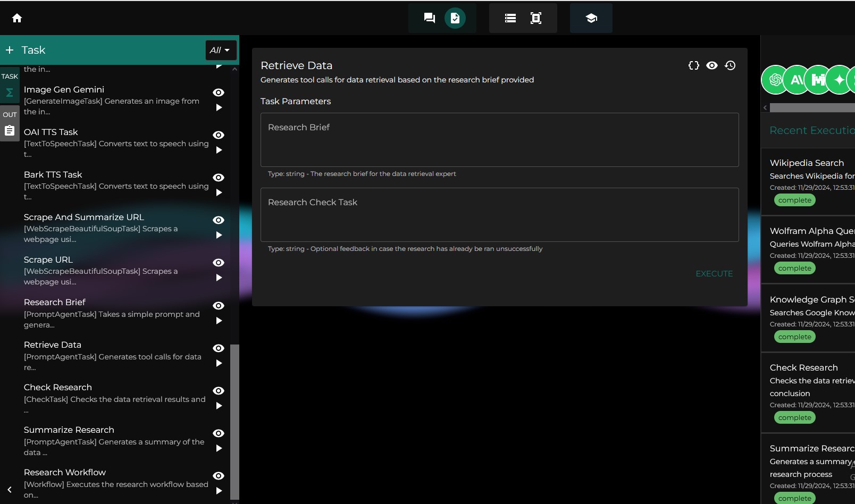Select the Research Workflow task title
This screenshot has height=504, width=855.
[65, 472]
